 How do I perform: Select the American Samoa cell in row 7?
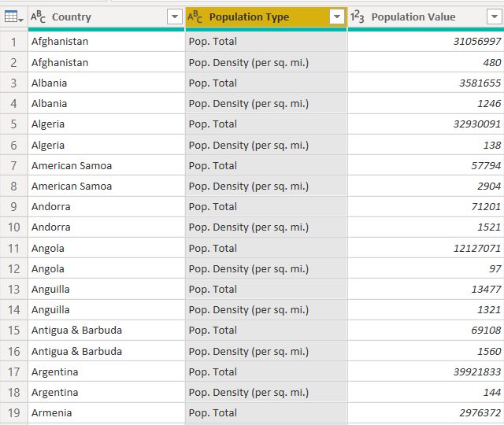click(x=106, y=166)
